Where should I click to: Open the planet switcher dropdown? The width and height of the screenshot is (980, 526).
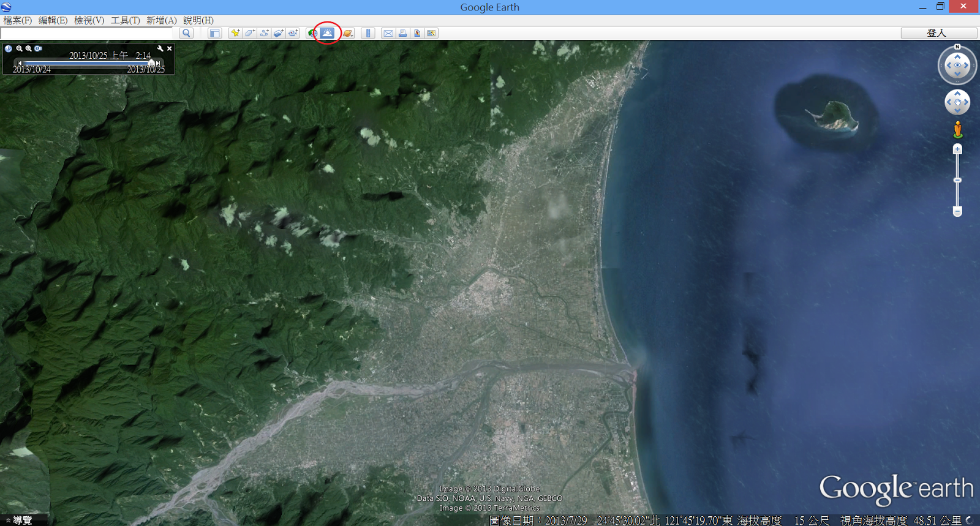pos(347,33)
